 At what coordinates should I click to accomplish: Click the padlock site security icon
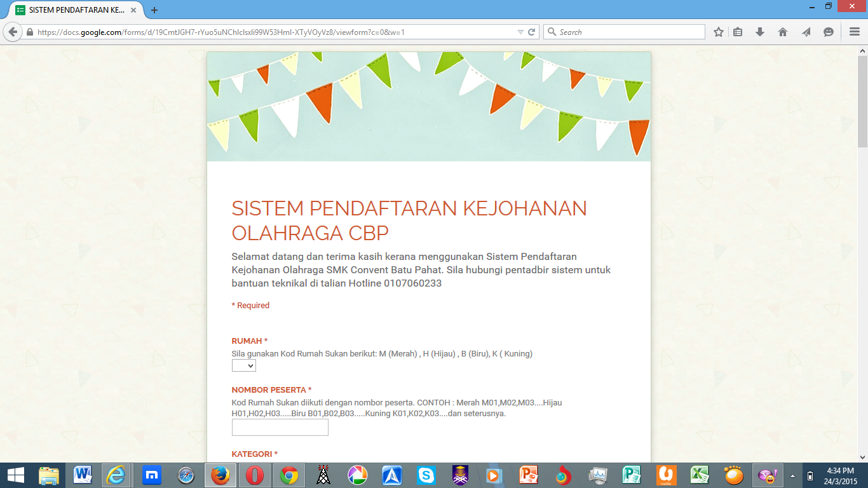pyautogui.click(x=29, y=32)
